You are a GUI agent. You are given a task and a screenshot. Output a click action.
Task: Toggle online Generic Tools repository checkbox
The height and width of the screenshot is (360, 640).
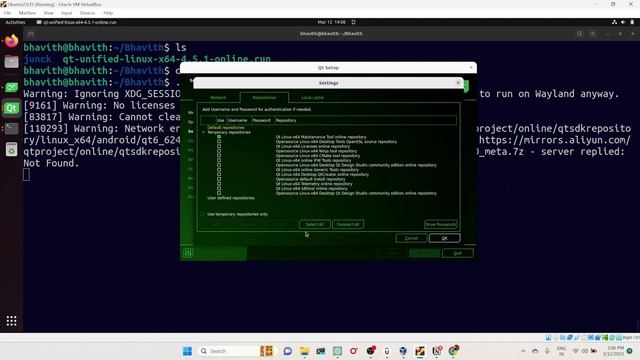click(219, 170)
